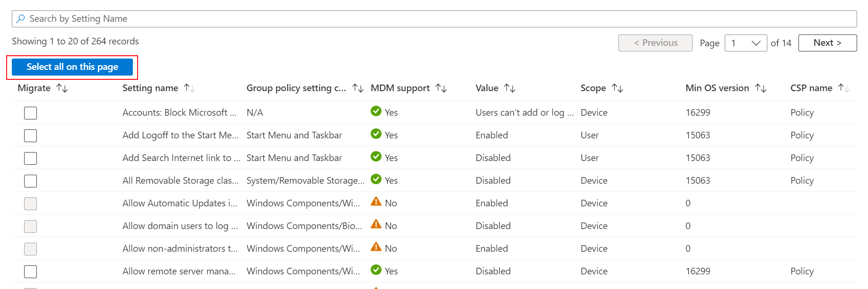Sort by Min OS version arrows

pos(761,88)
